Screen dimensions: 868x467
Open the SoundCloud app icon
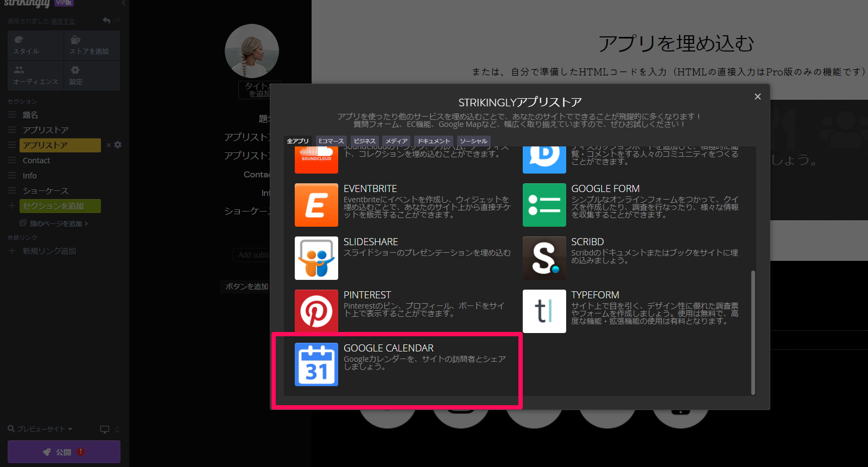click(316, 159)
